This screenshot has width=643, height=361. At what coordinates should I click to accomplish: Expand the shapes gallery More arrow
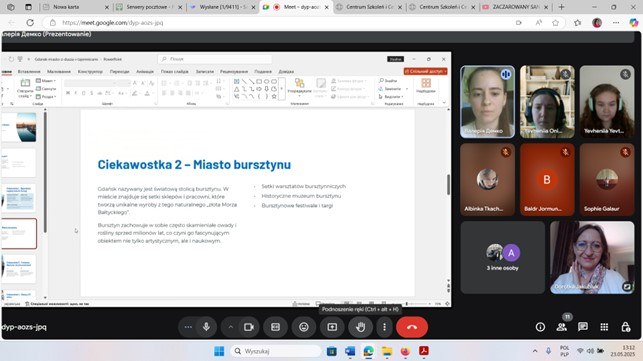coord(282,89)
